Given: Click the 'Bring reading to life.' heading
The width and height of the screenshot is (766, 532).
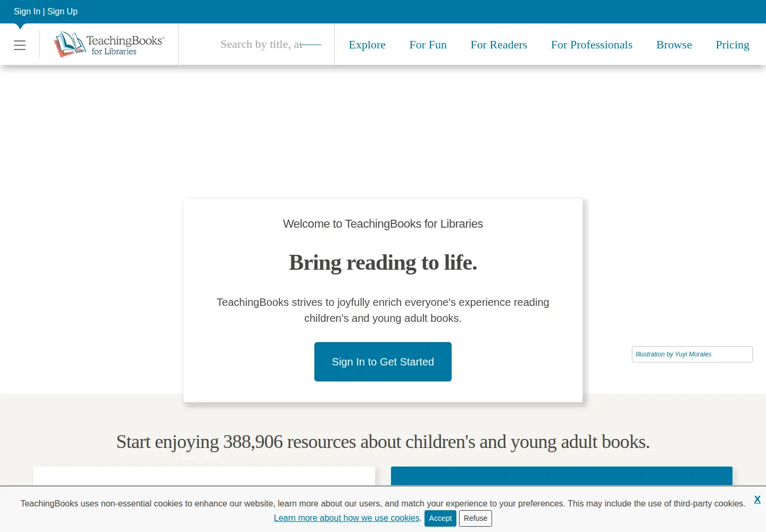Looking at the screenshot, I should tap(383, 263).
